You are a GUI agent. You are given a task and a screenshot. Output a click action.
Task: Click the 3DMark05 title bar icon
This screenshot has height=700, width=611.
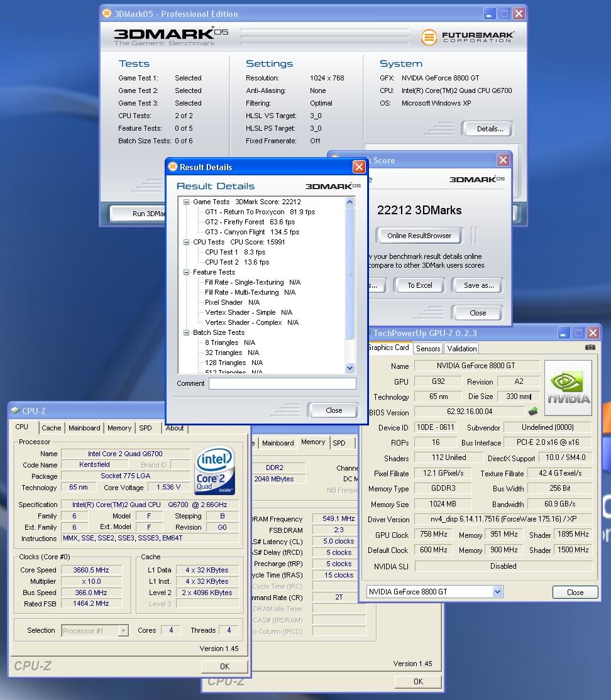coord(107,13)
